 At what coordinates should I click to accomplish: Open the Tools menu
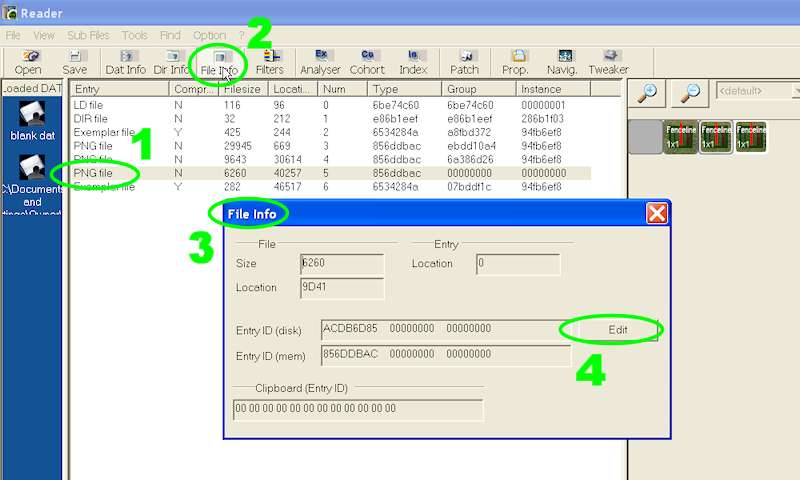(135, 35)
